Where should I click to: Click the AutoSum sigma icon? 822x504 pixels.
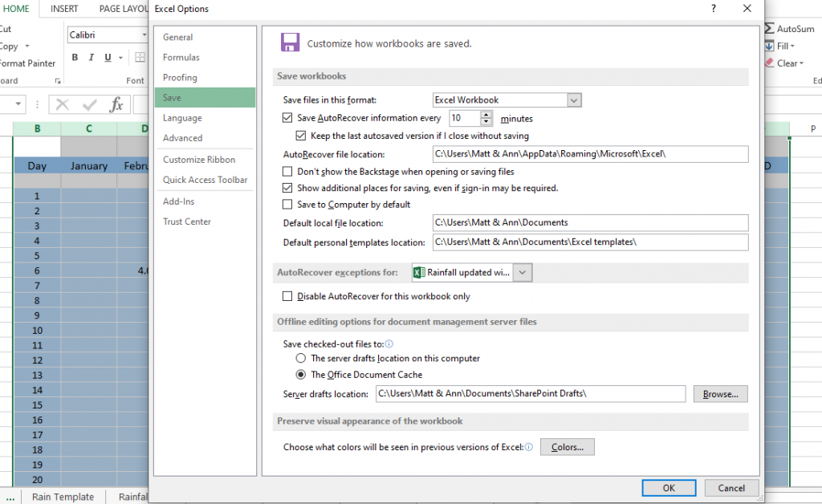point(769,29)
